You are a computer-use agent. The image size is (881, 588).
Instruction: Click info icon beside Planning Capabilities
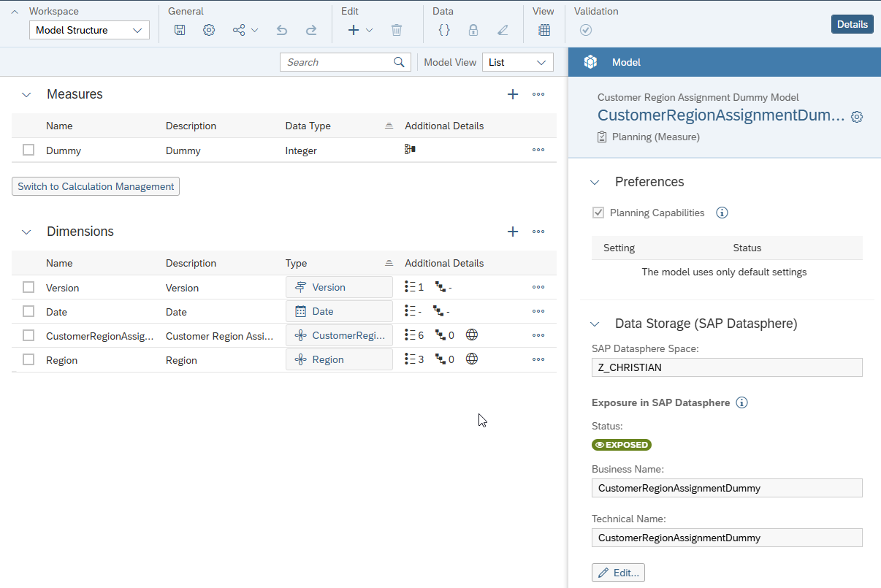coord(722,213)
